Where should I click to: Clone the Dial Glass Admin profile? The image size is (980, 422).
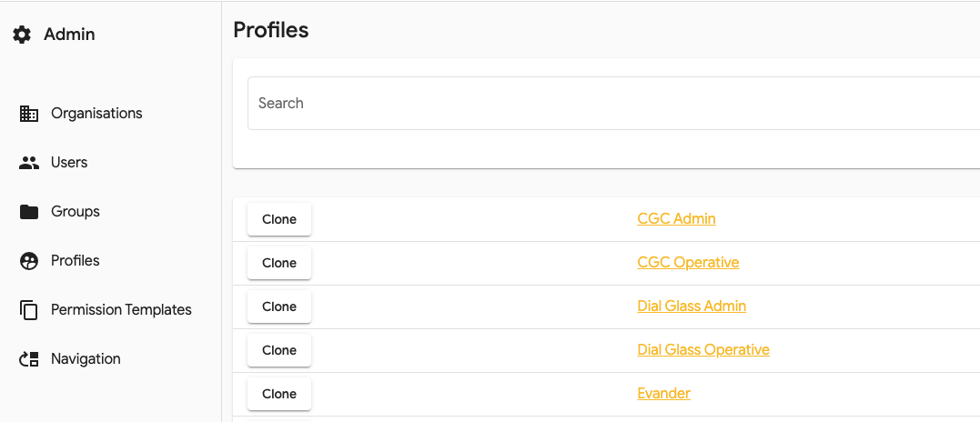coord(279,306)
